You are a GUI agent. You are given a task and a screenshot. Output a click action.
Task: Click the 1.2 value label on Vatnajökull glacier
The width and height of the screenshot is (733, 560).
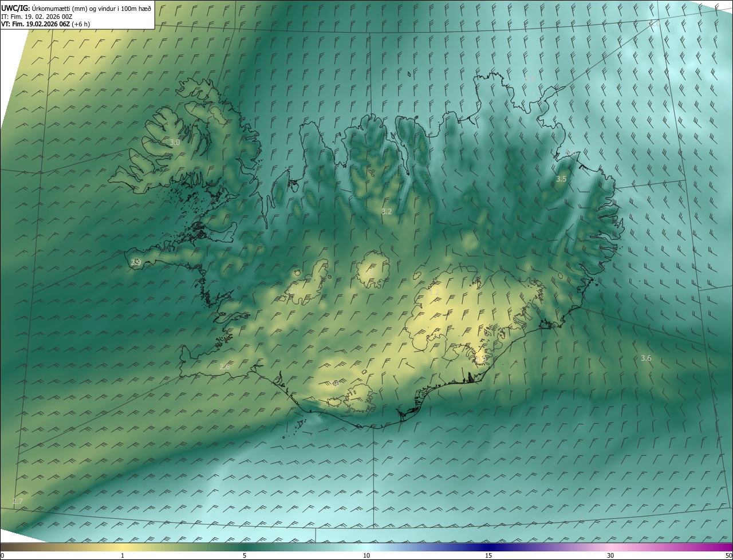click(434, 292)
